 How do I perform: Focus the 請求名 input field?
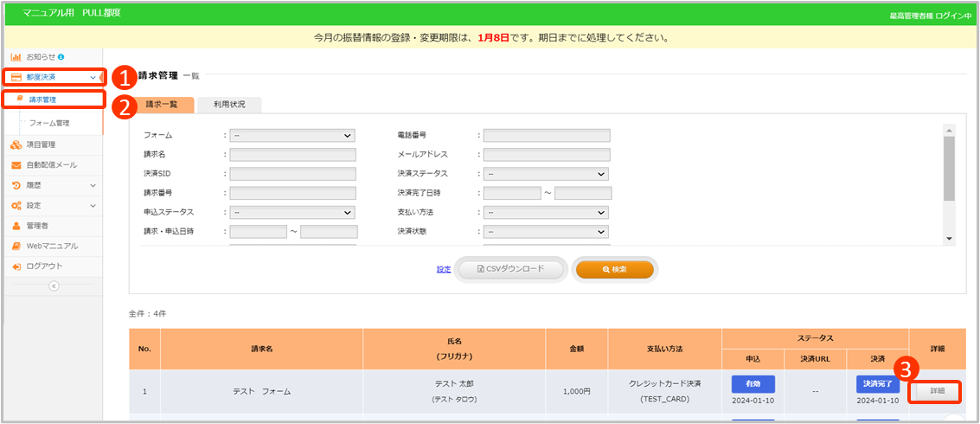coord(292,155)
